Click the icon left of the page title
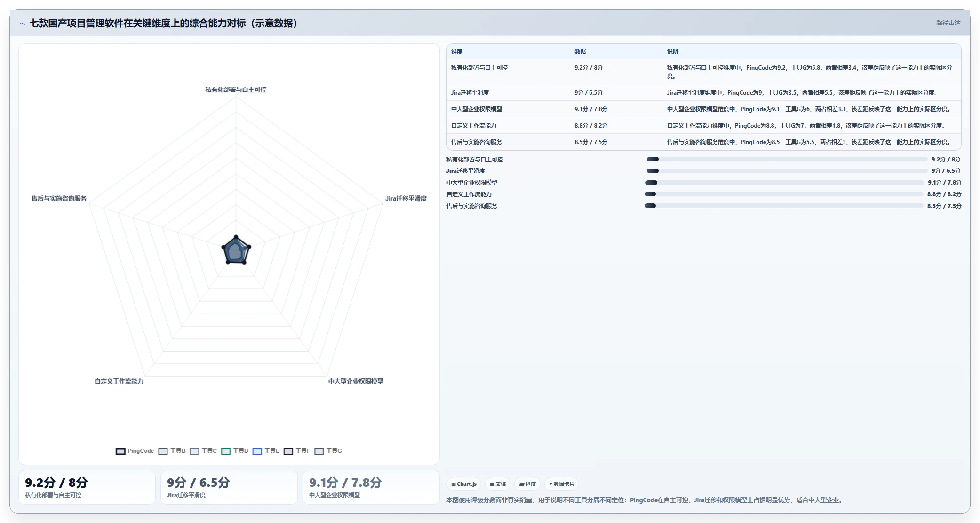The height and width of the screenshot is (523, 980). click(x=22, y=24)
